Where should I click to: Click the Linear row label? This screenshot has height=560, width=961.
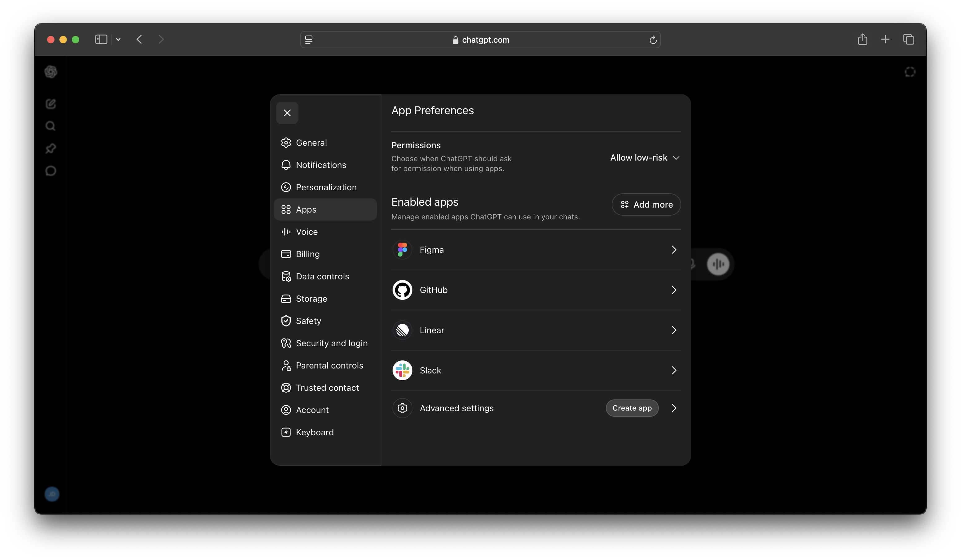pos(432,330)
